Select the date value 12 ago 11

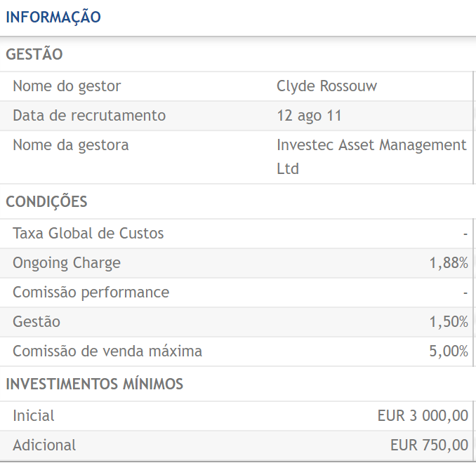click(309, 116)
